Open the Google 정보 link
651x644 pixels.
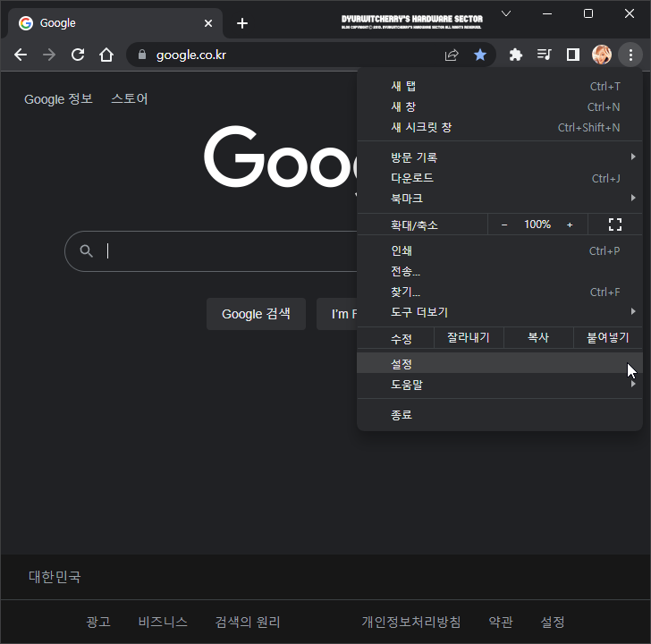pos(58,99)
